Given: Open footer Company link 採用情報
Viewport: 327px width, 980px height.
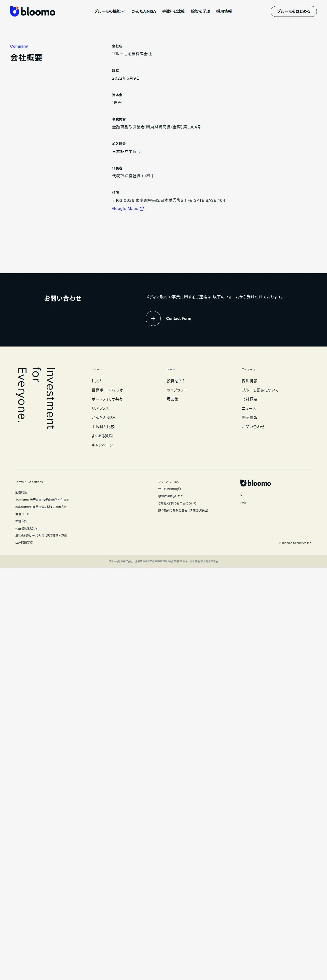Looking at the screenshot, I should point(249,381).
